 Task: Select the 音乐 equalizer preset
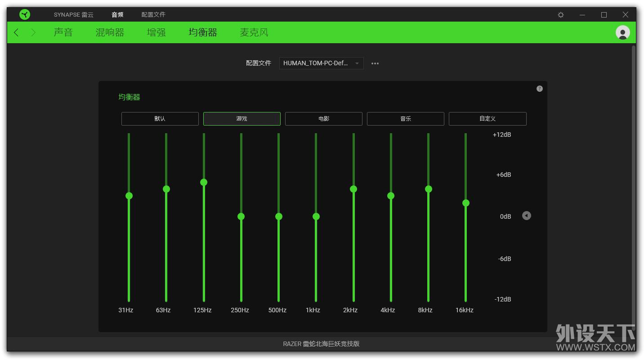point(406,119)
